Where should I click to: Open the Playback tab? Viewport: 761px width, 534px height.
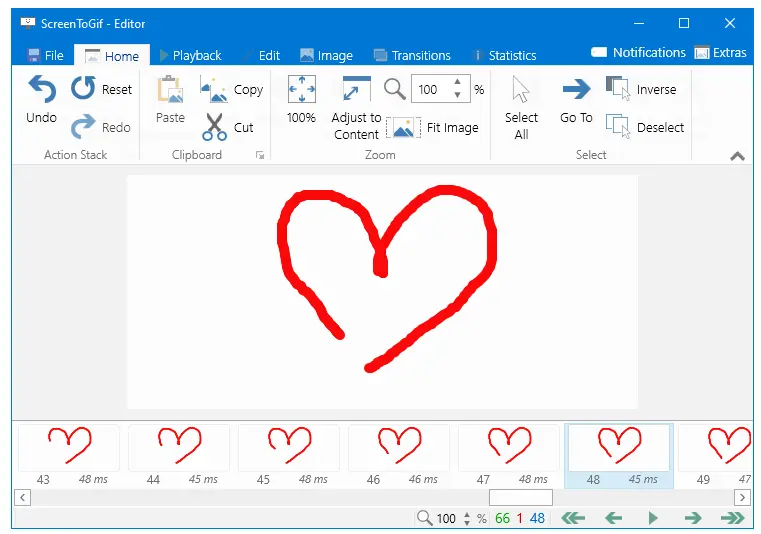pos(190,55)
